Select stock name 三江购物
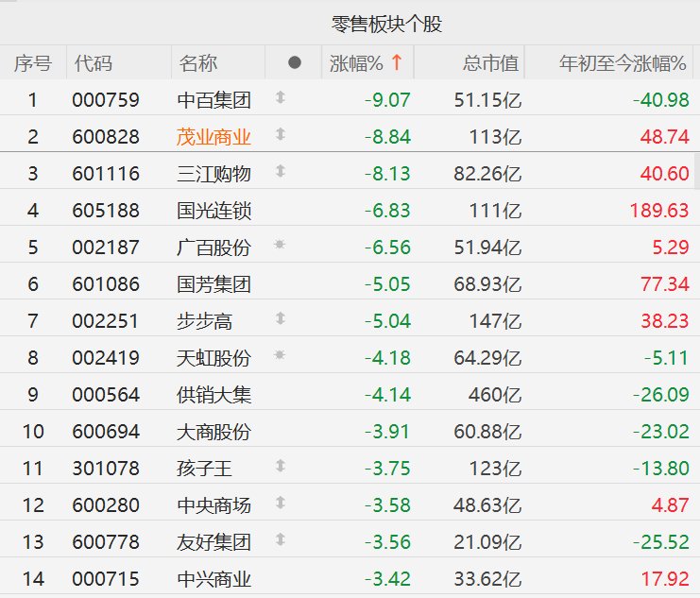The height and width of the screenshot is (598, 700). [213, 174]
